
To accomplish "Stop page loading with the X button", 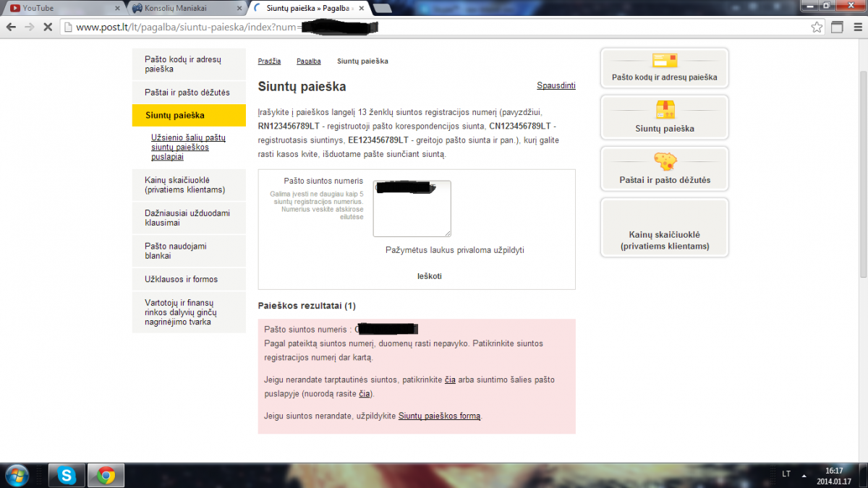I will 47,27.
